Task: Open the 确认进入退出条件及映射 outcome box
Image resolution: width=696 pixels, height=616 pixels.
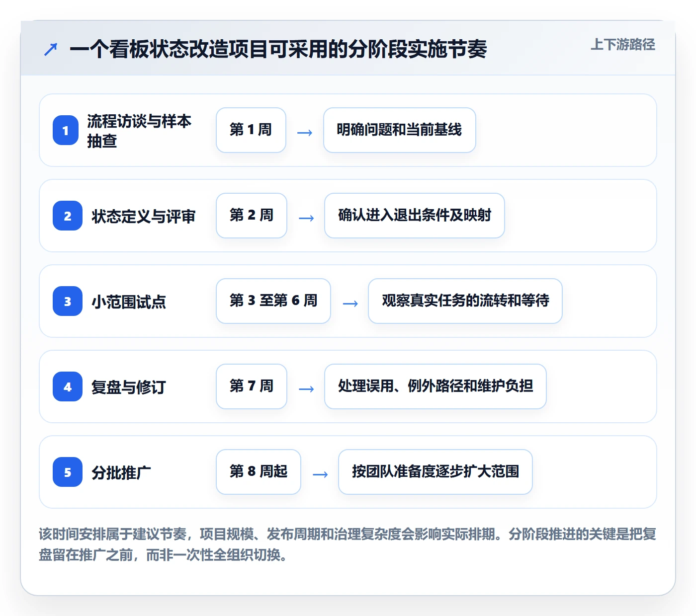Action: [x=415, y=216]
